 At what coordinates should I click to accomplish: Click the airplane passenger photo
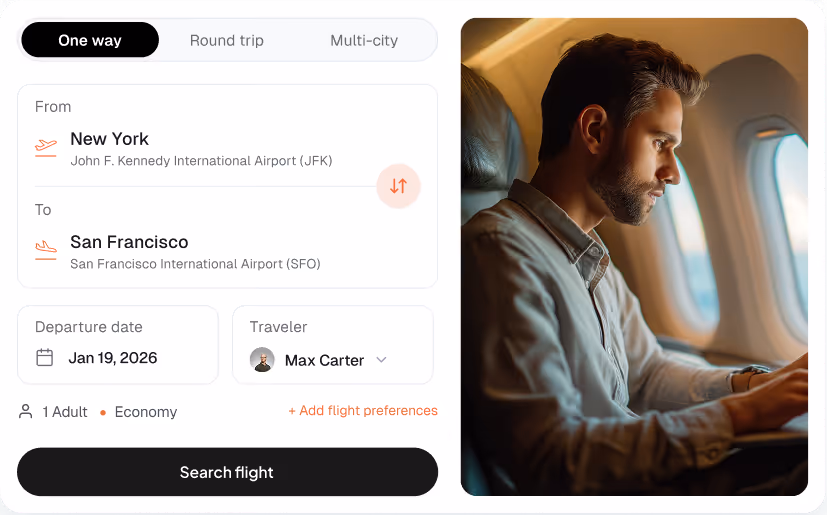click(x=634, y=257)
